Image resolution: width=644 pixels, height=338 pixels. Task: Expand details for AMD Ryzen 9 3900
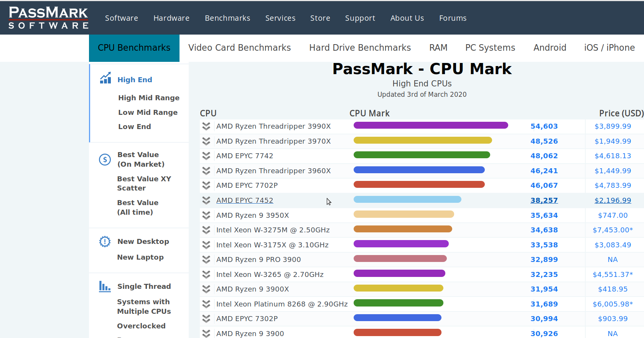pos(206,333)
